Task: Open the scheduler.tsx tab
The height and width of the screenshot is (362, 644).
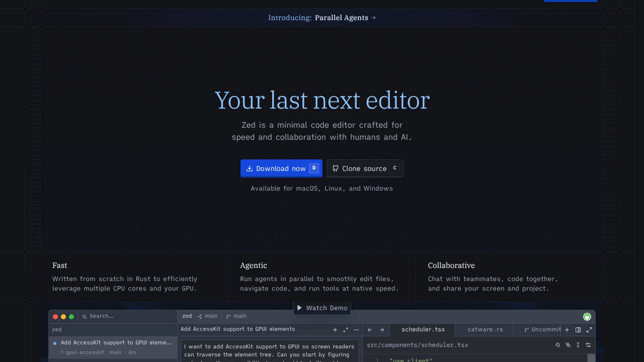Action: [x=423, y=329]
